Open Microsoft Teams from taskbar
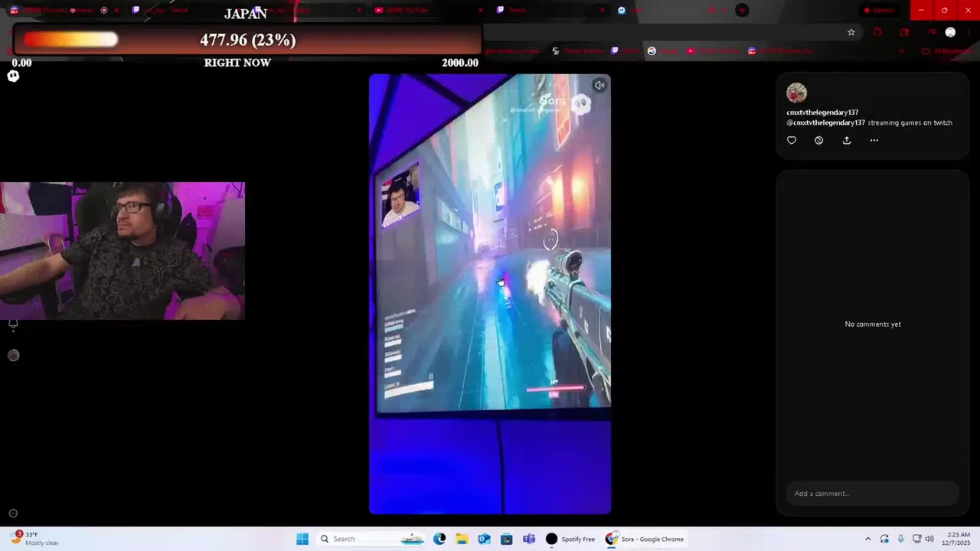The image size is (980, 551). click(x=528, y=539)
